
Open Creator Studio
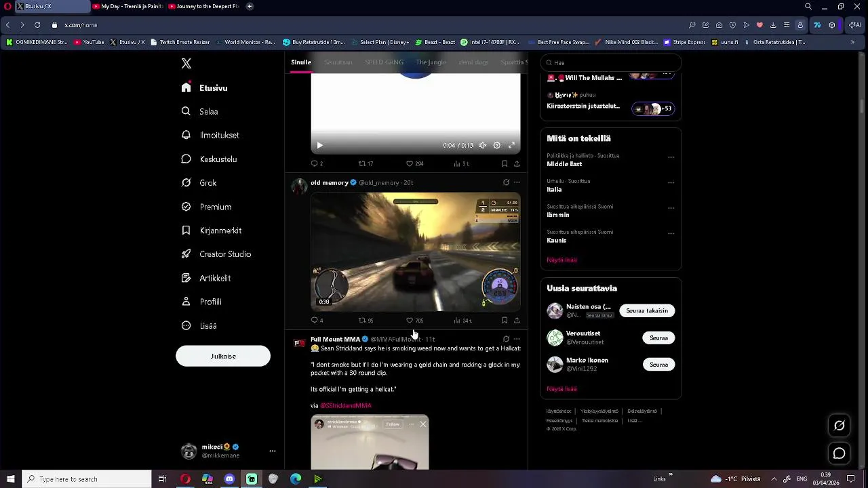click(216, 254)
